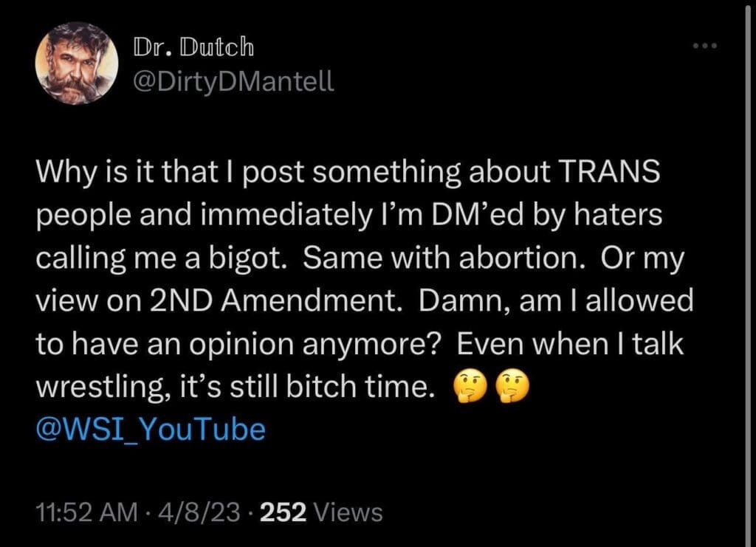This screenshot has width=756, height=547.
Task: Follow the @WSI_YouTube mention link
Action: (x=151, y=429)
